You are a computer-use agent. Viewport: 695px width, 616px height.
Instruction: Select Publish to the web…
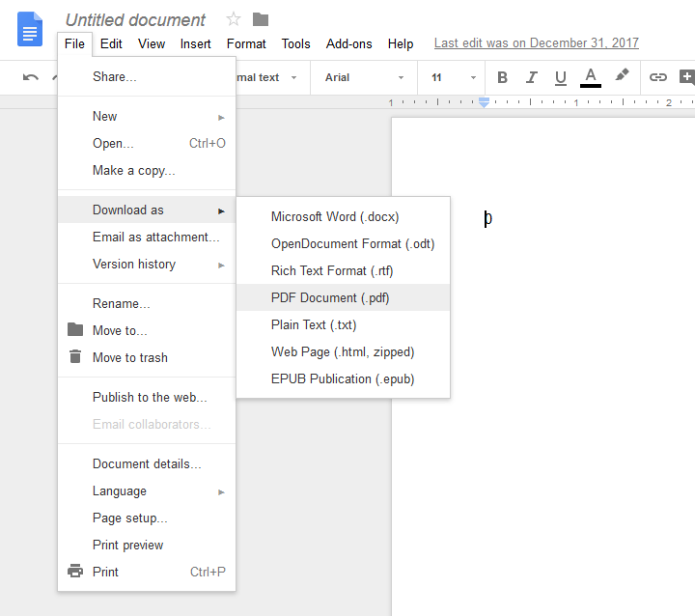pos(147,397)
